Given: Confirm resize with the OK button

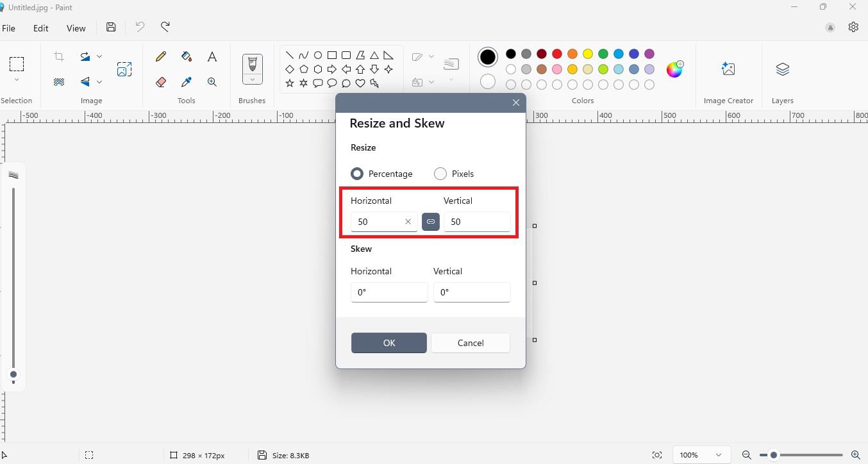Looking at the screenshot, I should (388, 343).
